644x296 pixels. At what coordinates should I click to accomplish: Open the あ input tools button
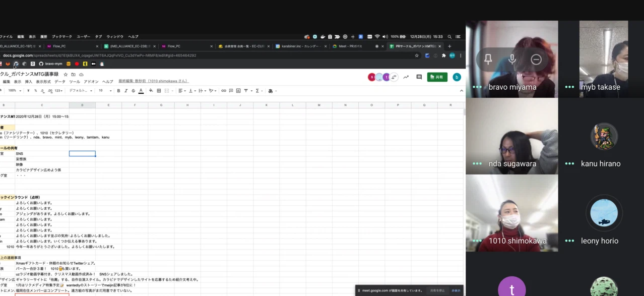tap(271, 91)
